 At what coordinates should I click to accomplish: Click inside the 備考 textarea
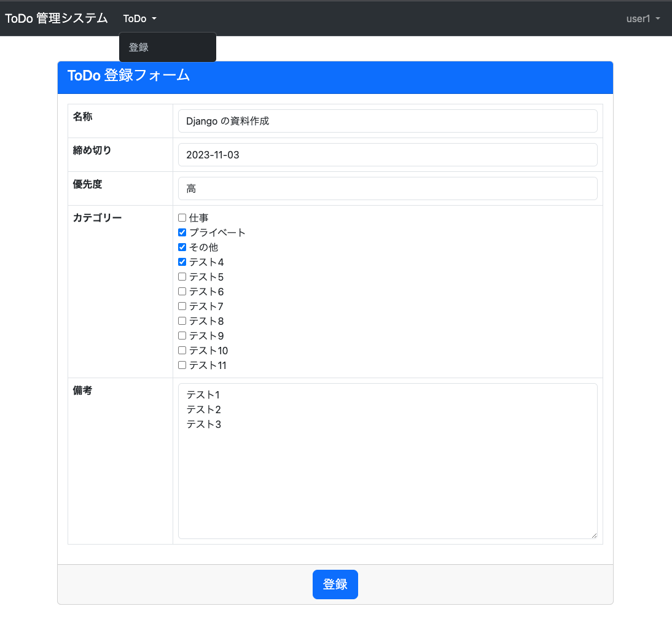(x=388, y=461)
